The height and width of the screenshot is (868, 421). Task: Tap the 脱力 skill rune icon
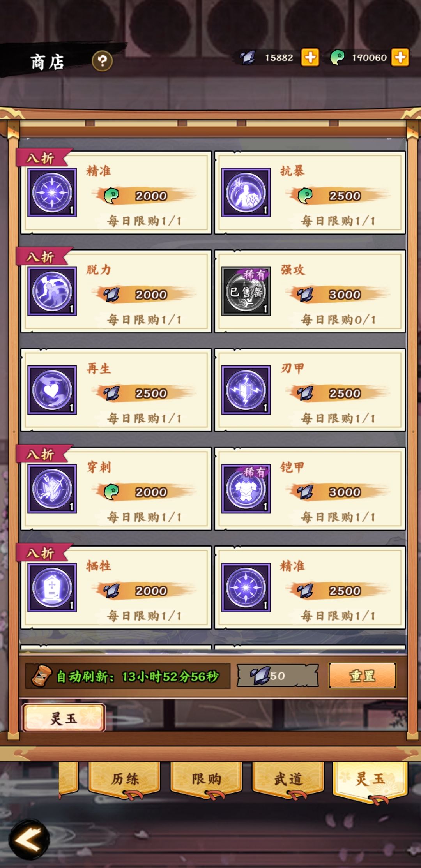tap(52, 291)
